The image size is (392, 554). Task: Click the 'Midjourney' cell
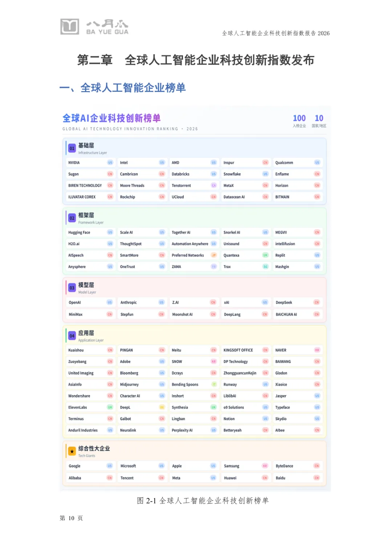pos(142,385)
